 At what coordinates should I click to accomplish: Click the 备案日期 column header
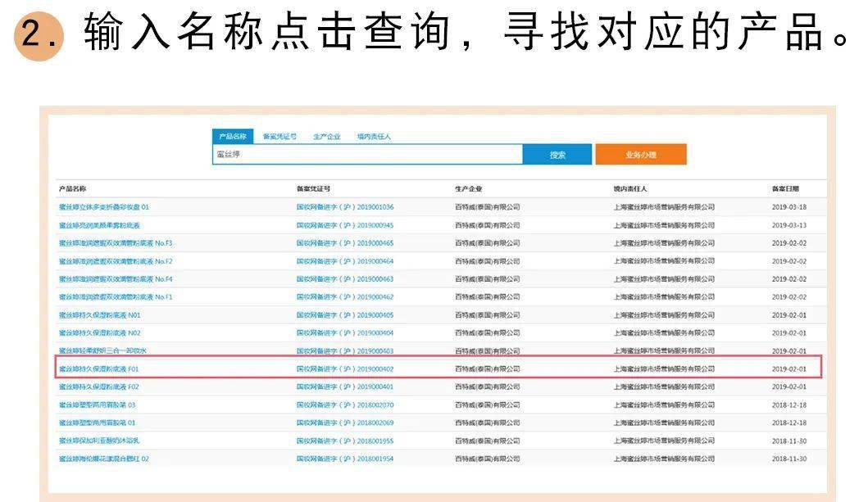(x=784, y=188)
